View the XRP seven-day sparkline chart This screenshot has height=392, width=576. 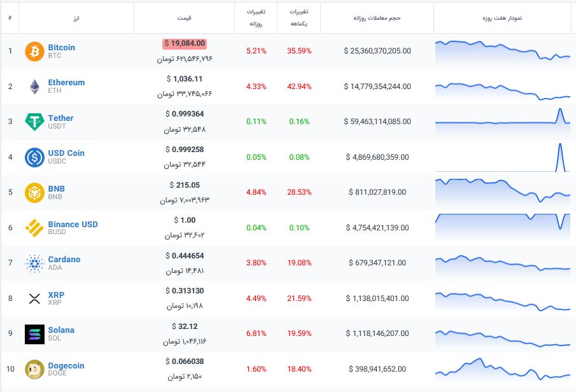pyautogui.click(x=503, y=301)
